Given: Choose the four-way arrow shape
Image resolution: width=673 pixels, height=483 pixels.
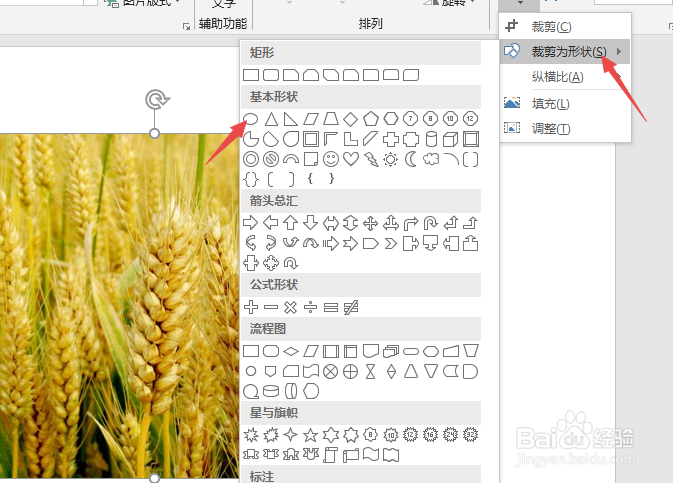Looking at the screenshot, I should pyautogui.click(x=370, y=223).
